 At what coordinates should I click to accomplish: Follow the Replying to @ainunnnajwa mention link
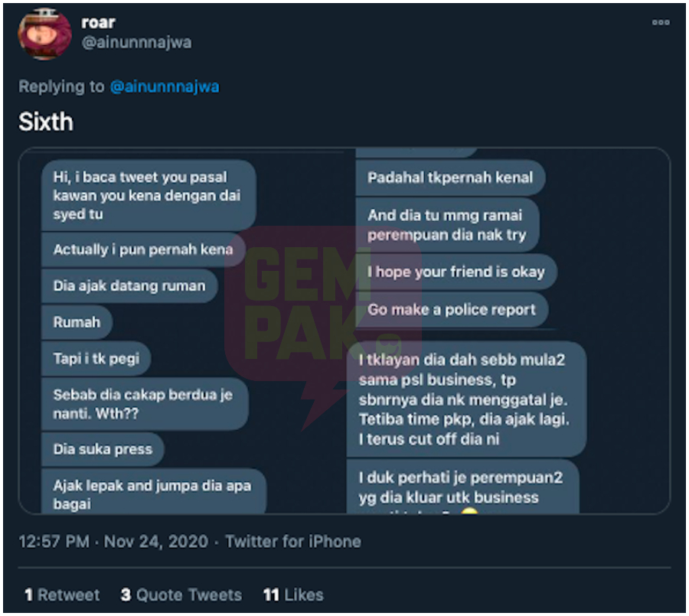click(165, 86)
